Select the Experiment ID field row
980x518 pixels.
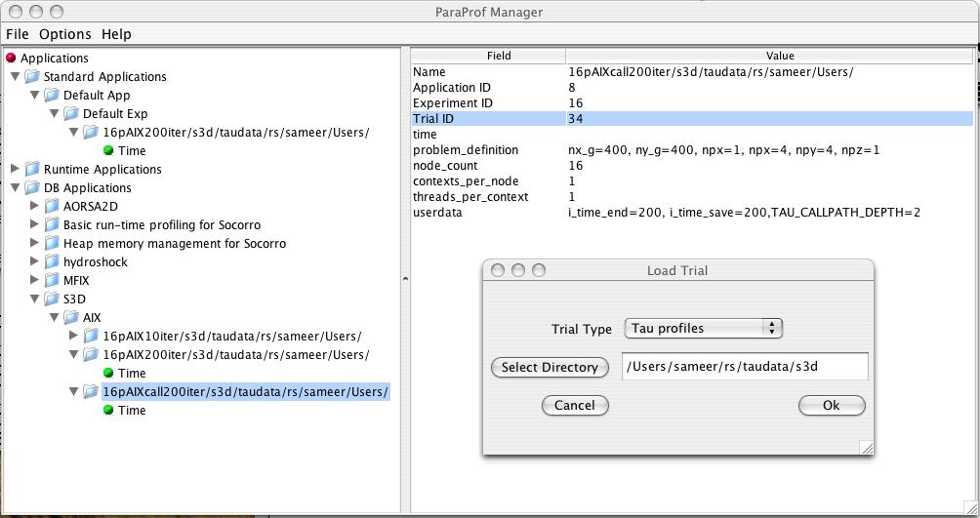(692, 103)
